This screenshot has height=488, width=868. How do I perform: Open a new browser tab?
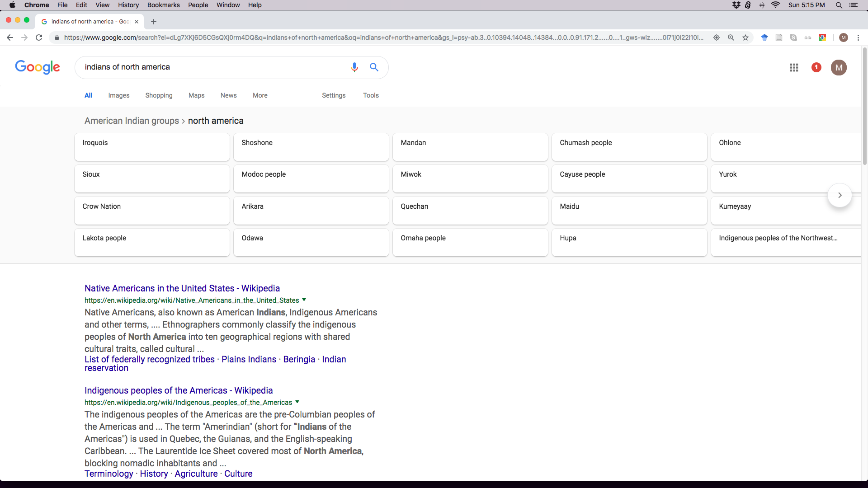point(154,22)
